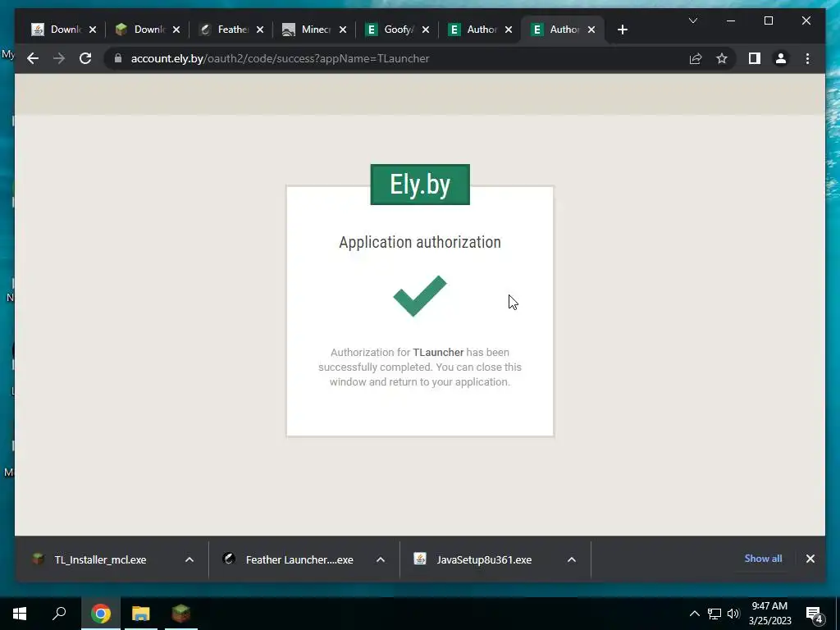The height and width of the screenshot is (630, 840).
Task: Close the inactive Author tab
Action: (x=509, y=30)
